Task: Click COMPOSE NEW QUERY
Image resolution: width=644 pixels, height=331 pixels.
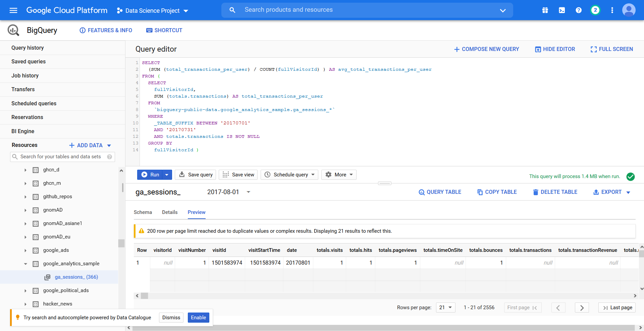Action: tap(486, 49)
